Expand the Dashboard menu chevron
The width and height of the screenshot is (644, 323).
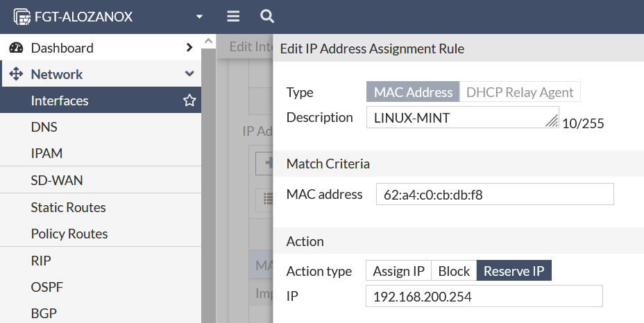click(189, 48)
